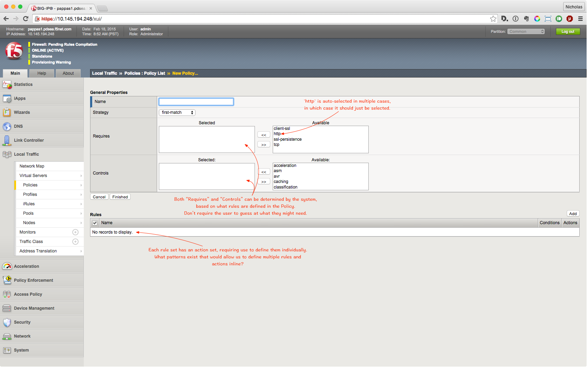Click Policies : Policy List breadcrumb
Screen dimensions: 588x368
[145, 73]
